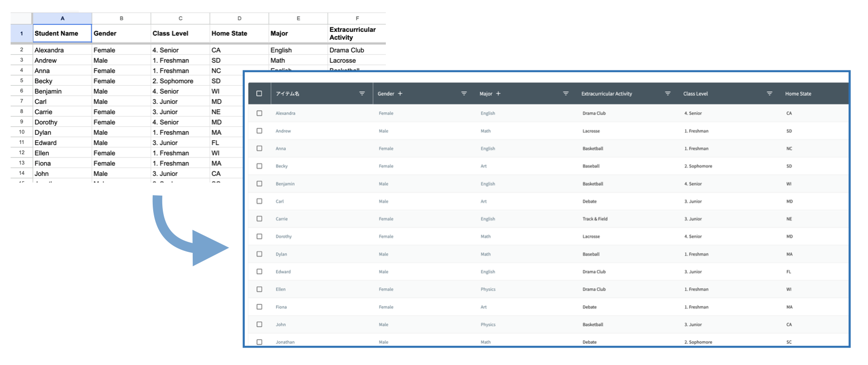The height and width of the screenshot is (365, 868).
Task: Check the box for Alexandra row
Action: click(259, 113)
